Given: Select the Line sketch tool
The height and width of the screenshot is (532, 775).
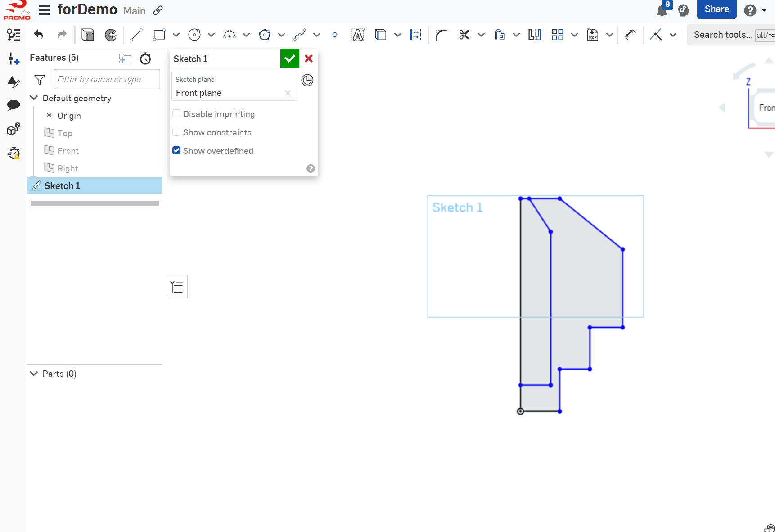Looking at the screenshot, I should point(136,35).
